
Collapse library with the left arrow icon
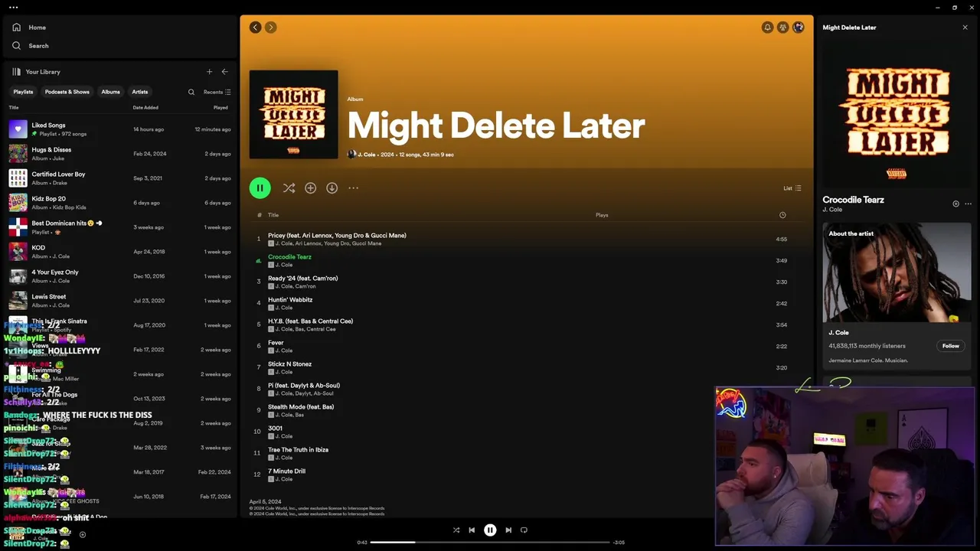tap(224, 72)
